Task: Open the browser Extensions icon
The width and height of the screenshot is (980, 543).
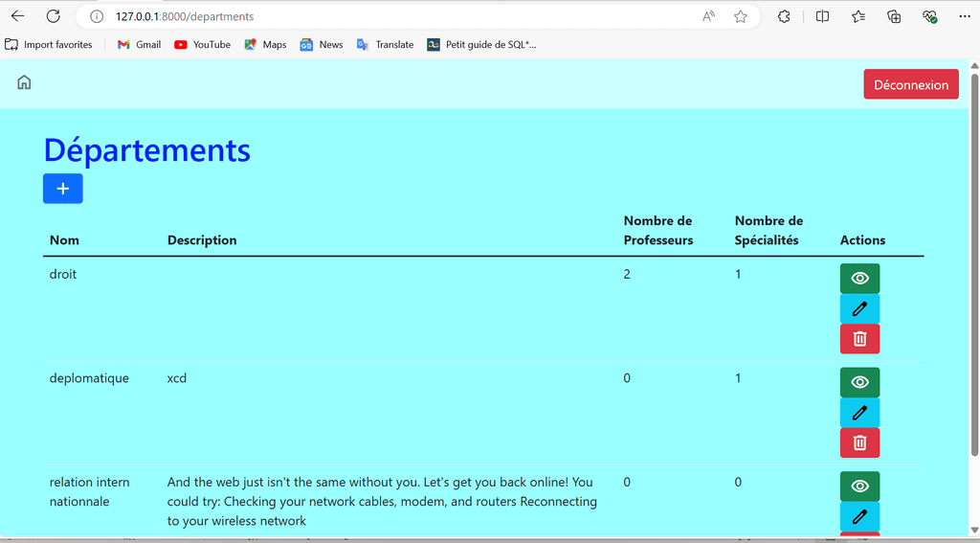Action: point(784,16)
